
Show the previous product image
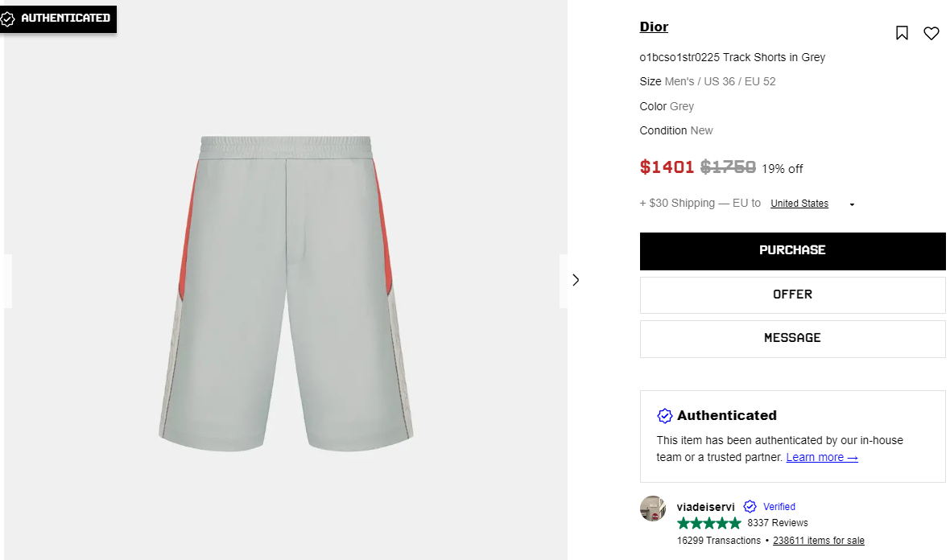pyautogui.click(x=7, y=280)
